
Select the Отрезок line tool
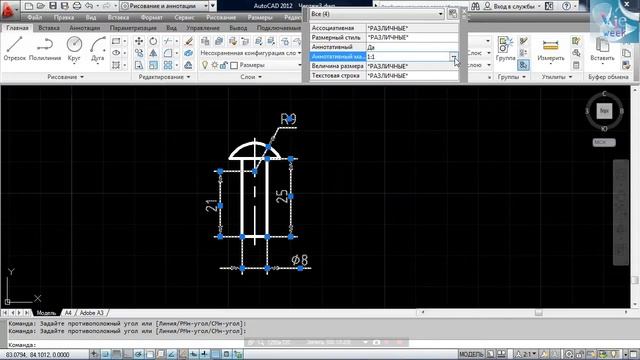tap(14, 49)
